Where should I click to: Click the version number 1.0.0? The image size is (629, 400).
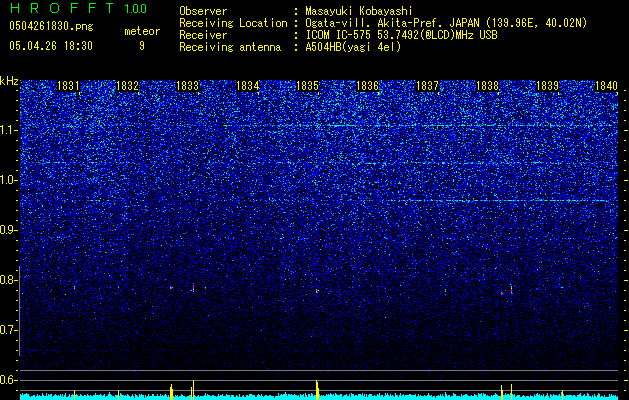click(x=136, y=9)
